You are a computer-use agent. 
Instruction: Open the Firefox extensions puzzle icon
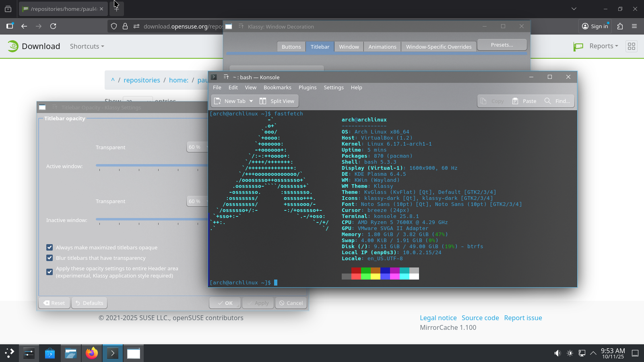[620, 26]
